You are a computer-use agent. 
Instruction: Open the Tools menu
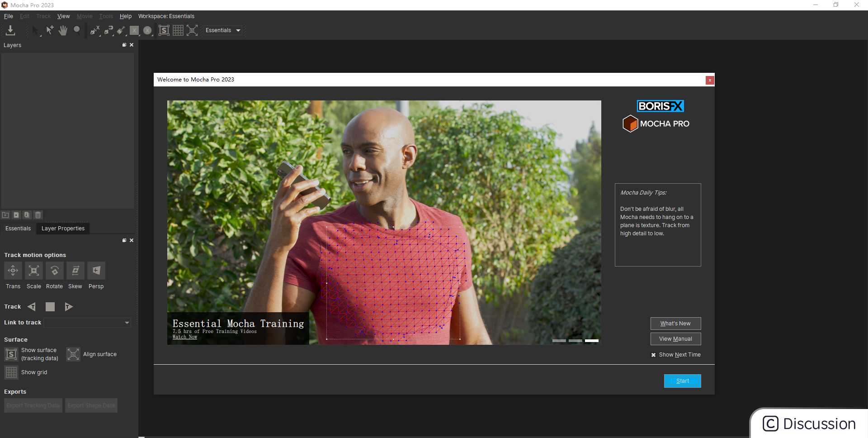[106, 16]
